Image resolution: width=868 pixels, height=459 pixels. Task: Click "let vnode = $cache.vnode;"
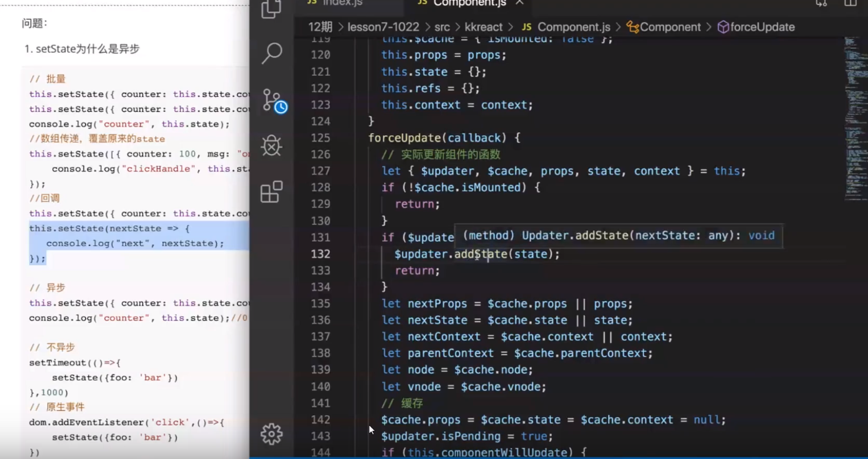pyautogui.click(x=464, y=387)
